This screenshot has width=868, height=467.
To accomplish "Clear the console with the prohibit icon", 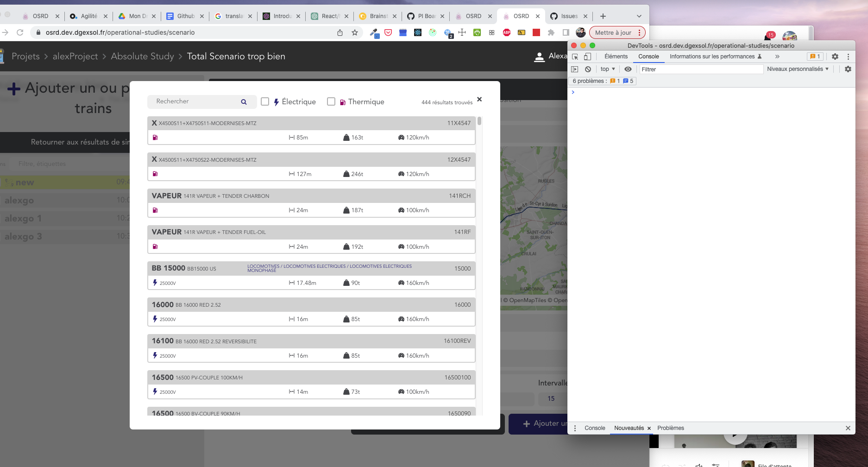I will 588,69.
